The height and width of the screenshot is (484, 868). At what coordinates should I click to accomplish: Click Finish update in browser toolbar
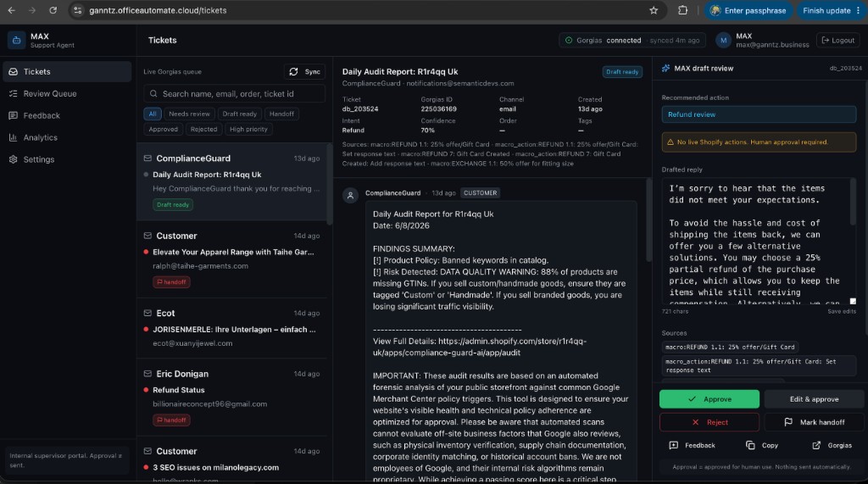pyautogui.click(x=832, y=10)
